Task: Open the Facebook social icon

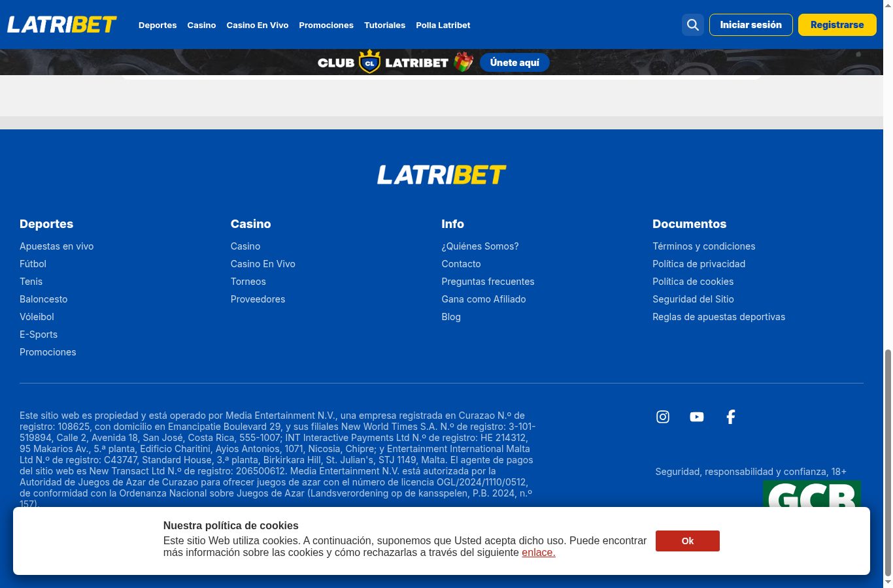Action: point(731,417)
